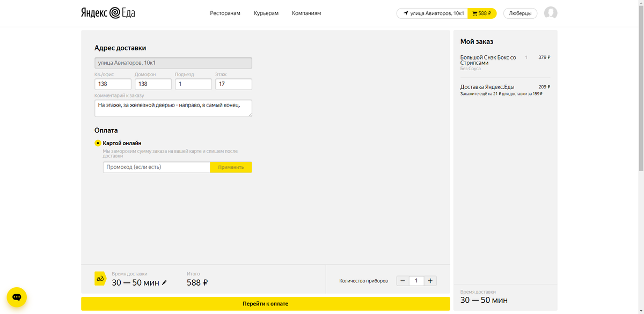This screenshot has height=314, width=644.
Task: Click the Этаж field showing 17
Action: point(233,84)
